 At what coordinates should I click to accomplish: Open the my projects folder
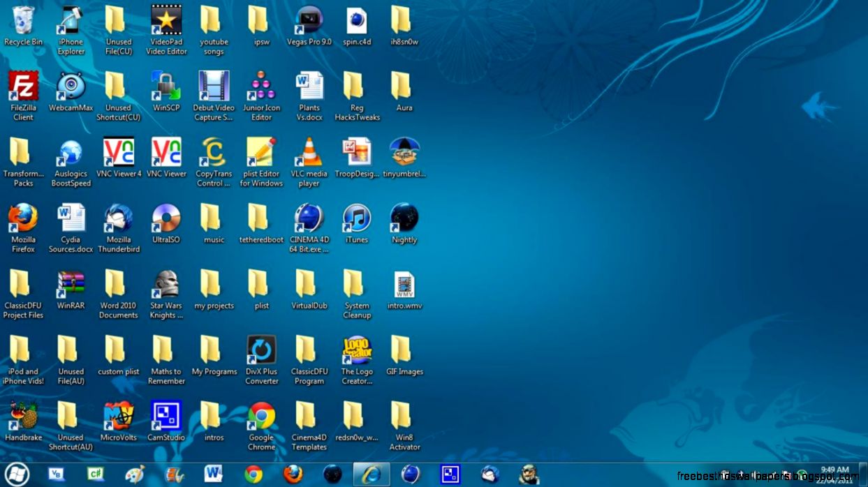[x=214, y=290]
